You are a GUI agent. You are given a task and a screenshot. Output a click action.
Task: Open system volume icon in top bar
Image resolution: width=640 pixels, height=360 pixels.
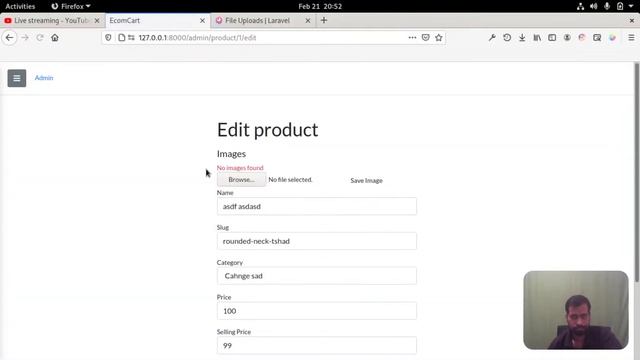[x=593, y=6]
